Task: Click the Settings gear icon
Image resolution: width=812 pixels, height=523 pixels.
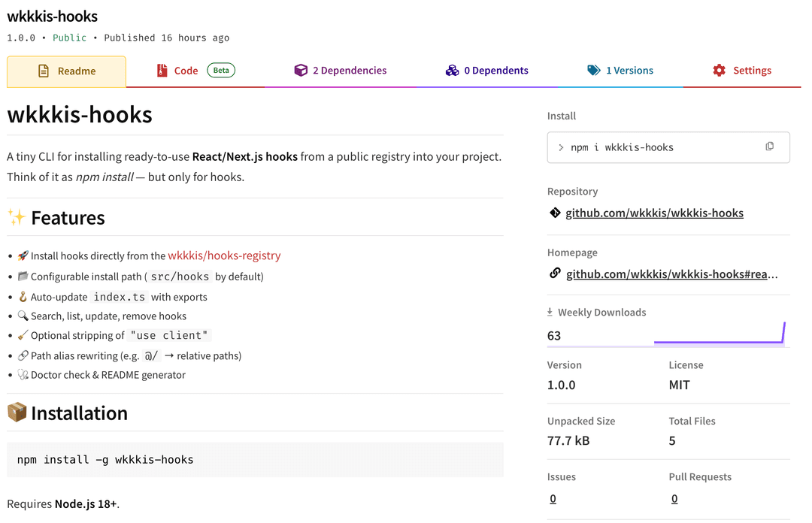Action: tap(720, 71)
